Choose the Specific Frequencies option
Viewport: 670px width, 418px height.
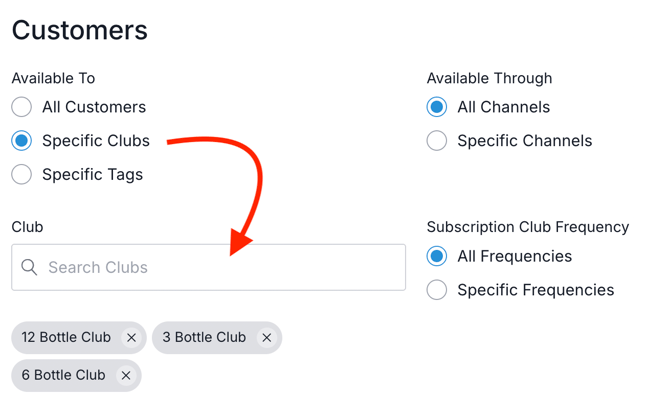pos(437,290)
